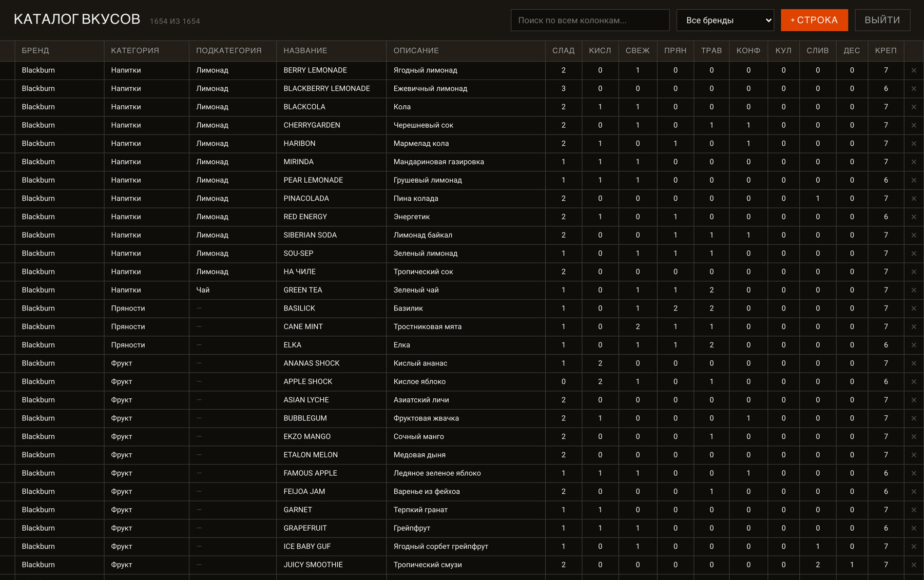Delete the GREEN TEA row
Viewport: 924px width, 580px height.
tap(914, 290)
